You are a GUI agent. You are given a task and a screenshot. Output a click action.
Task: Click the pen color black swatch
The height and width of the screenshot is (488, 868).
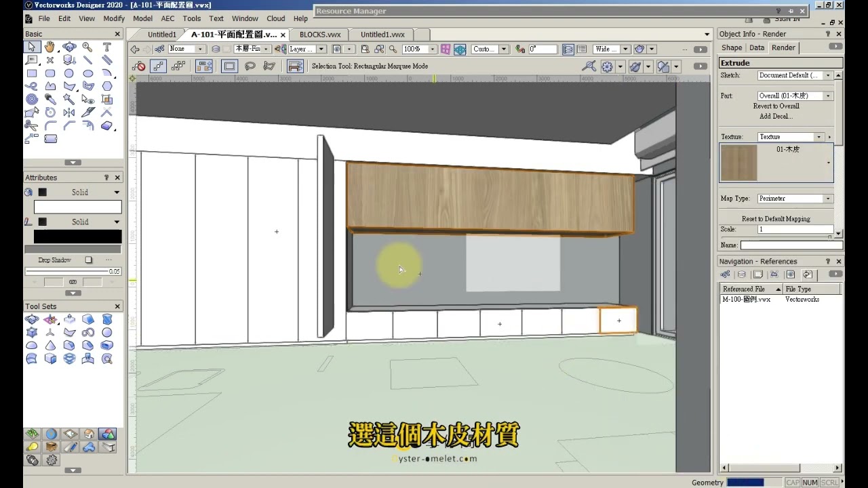point(78,237)
